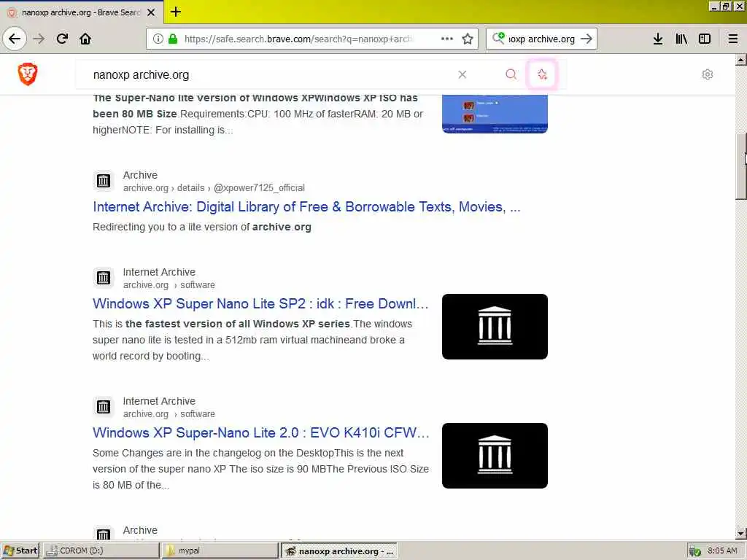
Task: Click the favicon of the Lite 2.0 result
Action: point(104,407)
